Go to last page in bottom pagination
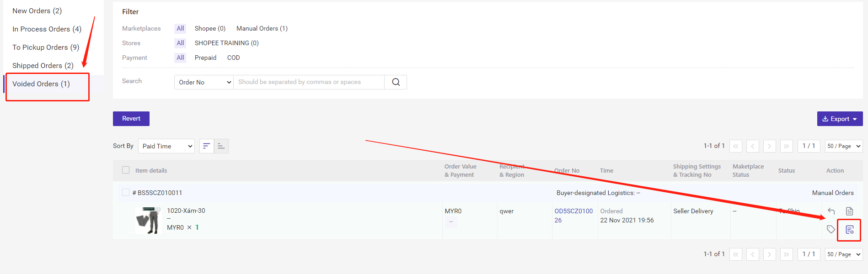868x274 pixels. pos(787,254)
